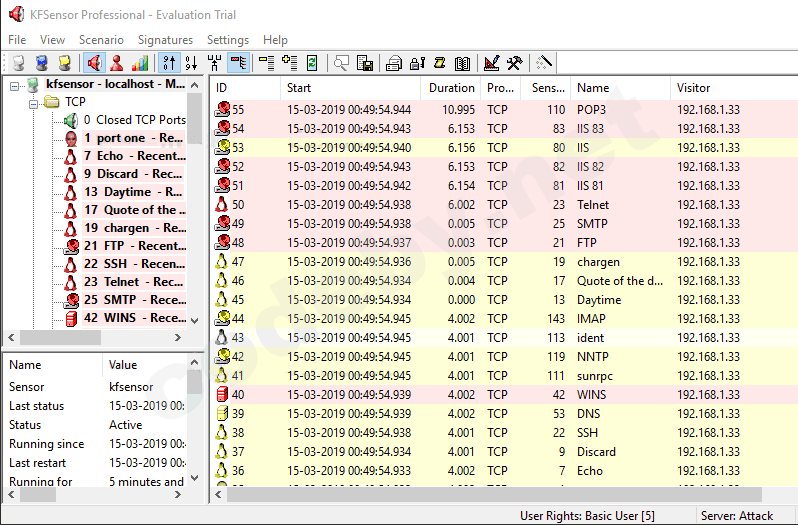Toggle the ascending sort order button

pos(168,63)
